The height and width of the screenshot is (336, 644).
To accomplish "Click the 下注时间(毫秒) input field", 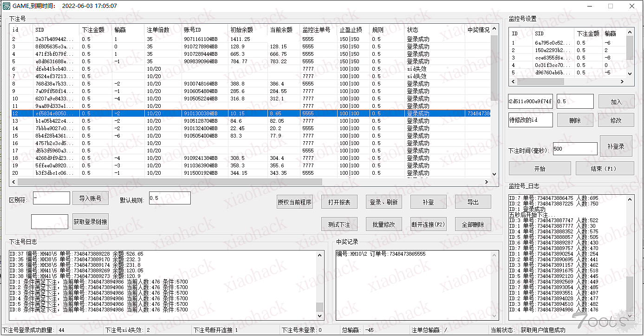I will coord(575,149).
